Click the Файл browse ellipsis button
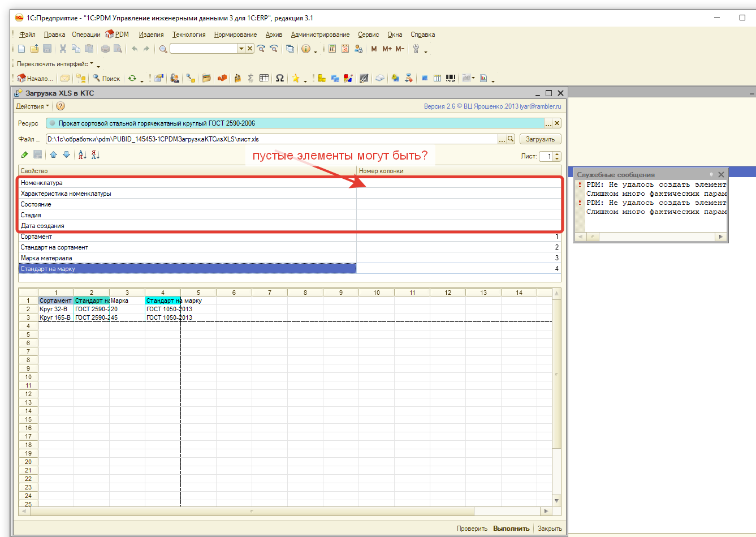756x537 pixels. pyautogui.click(x=502, y=139)
